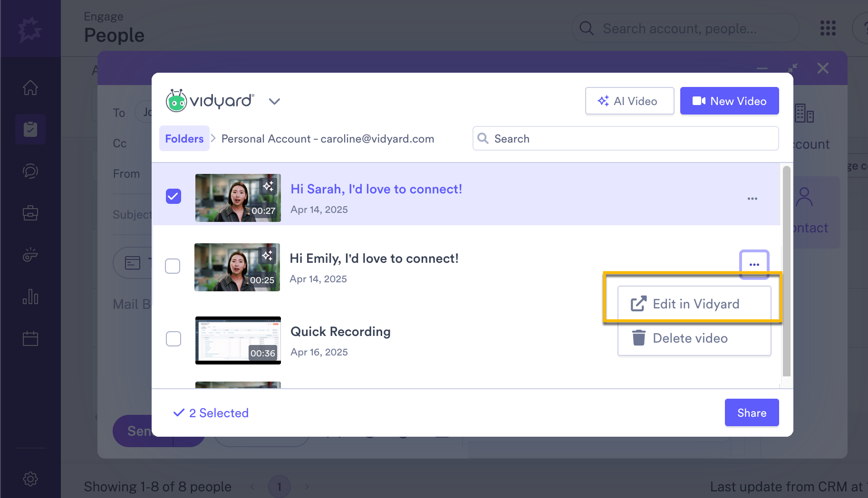Click the template icon in email composer
This screenshot has width=868, height=498.
click(x=133, y=263)
